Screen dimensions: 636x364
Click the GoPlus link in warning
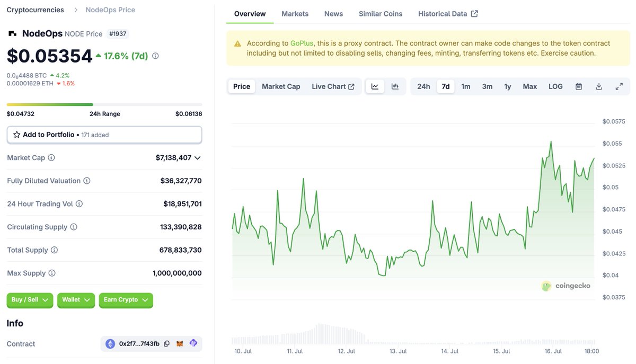tap(302, 43)
